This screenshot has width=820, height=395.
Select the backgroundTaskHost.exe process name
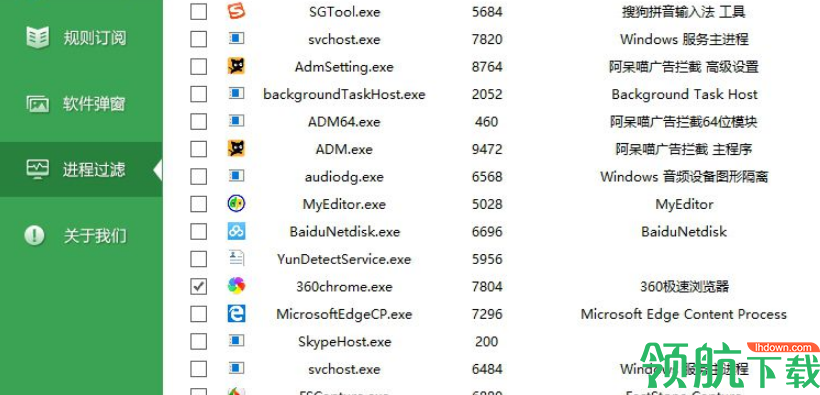pyautogui.click(x=344, y=95)
